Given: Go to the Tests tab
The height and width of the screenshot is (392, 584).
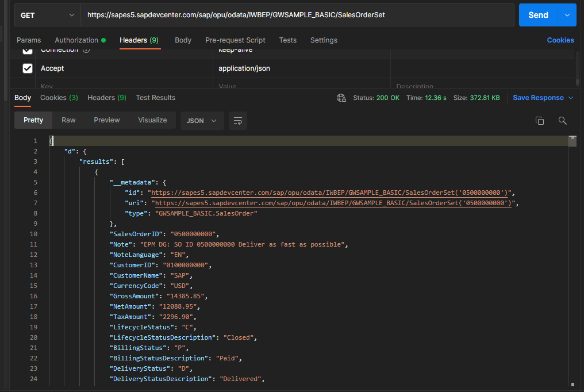Looking at the screenshot, I should (288, 40).
